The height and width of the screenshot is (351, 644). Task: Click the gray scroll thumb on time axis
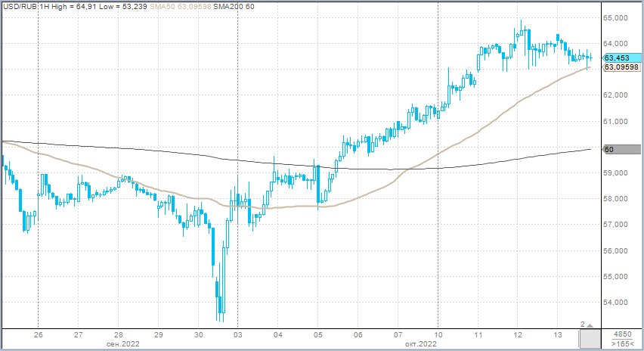590,338
